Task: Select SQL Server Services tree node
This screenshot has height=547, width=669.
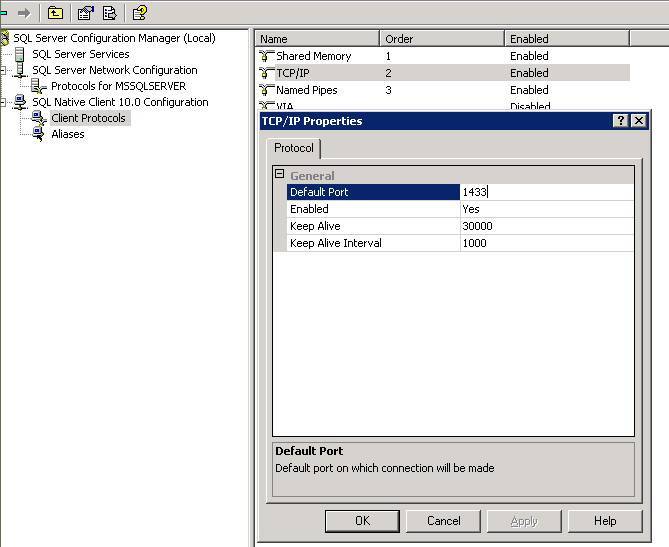Action: click(x=80, y=54)
